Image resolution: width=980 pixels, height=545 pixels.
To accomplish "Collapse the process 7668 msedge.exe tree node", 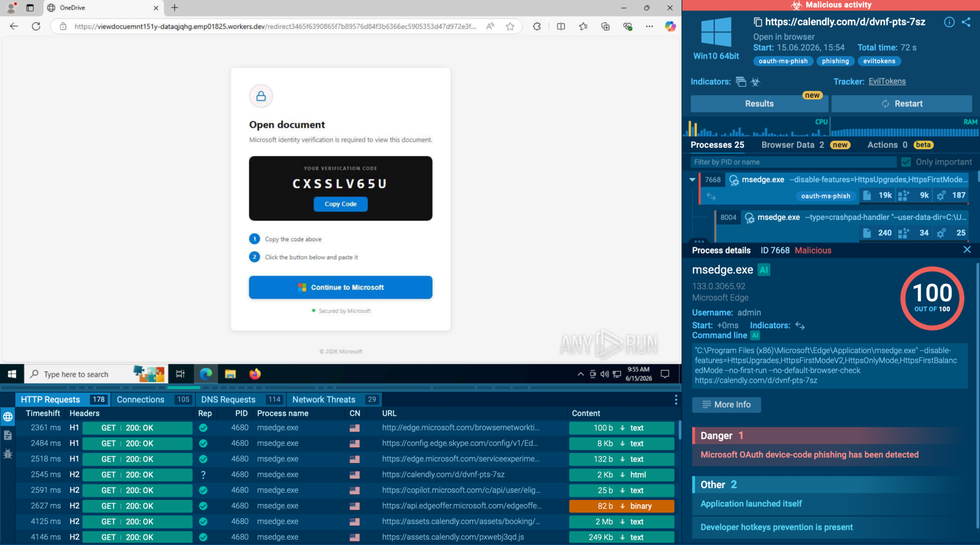I will (692, 180).
